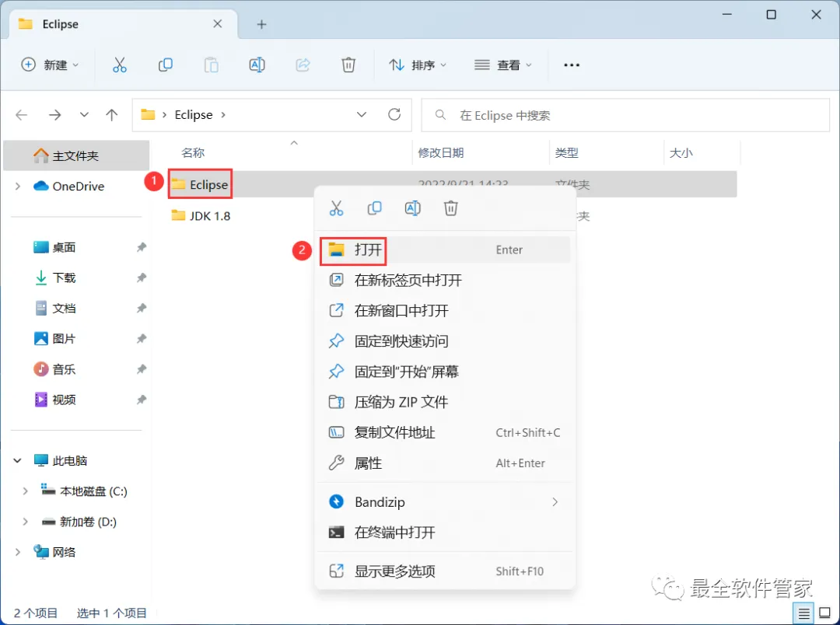Image resolution: width=840 pixels, height=625 pixels.
Task: Copy using the context menu copy icon
Action: (x=374, y=208)
